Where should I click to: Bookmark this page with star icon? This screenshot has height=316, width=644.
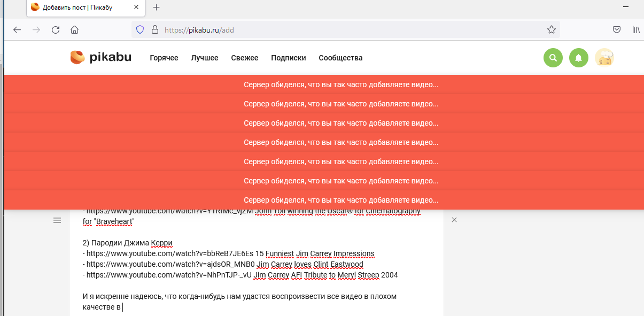552,30
